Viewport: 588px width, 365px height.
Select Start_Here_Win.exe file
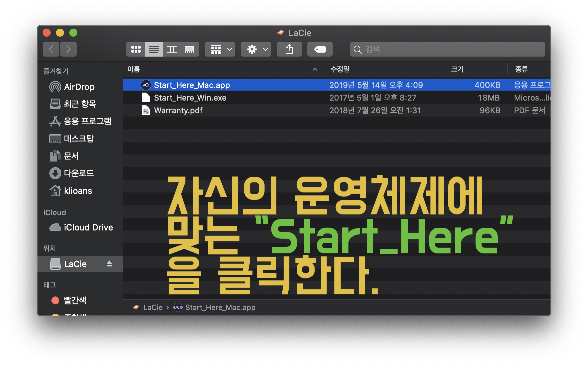point(337,98)
